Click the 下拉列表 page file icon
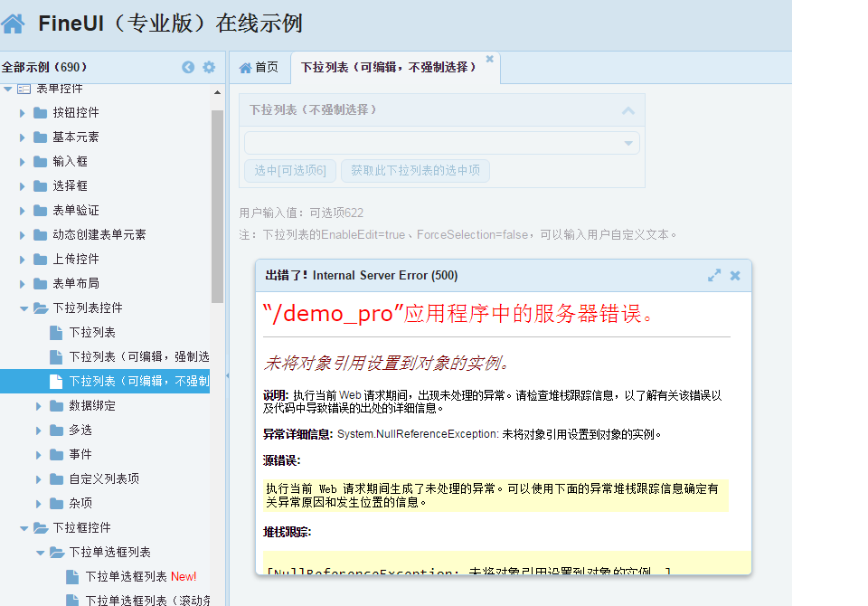This screenshot has width=868, height=606. point(56,332)
